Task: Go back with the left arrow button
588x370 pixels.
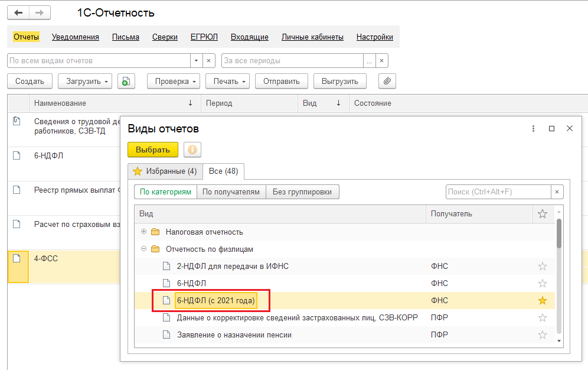Action: pos(18,13)
